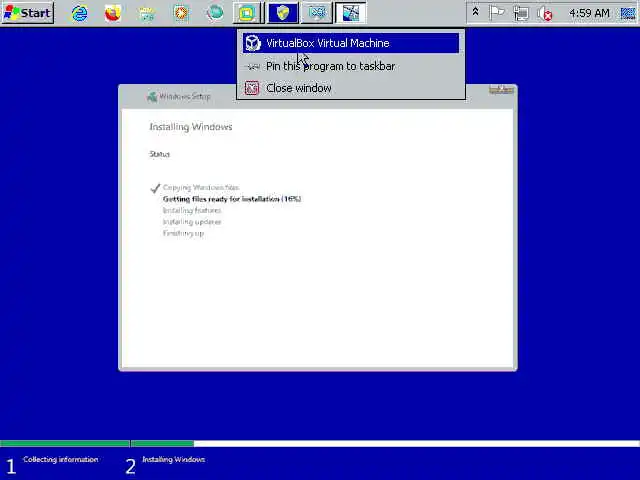Click step 1 'Collecting information' label

(60, 460)
